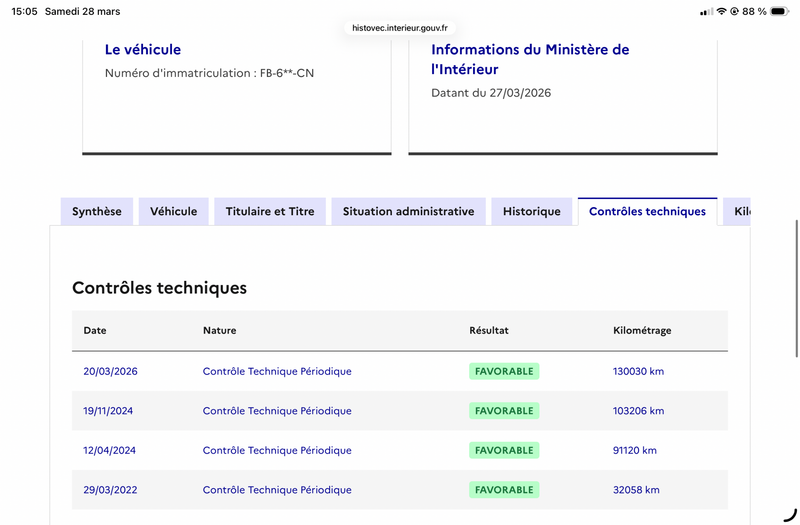Click the Kilométrage column header
Viewport: 800px width, 525px height.
(642, 330)
